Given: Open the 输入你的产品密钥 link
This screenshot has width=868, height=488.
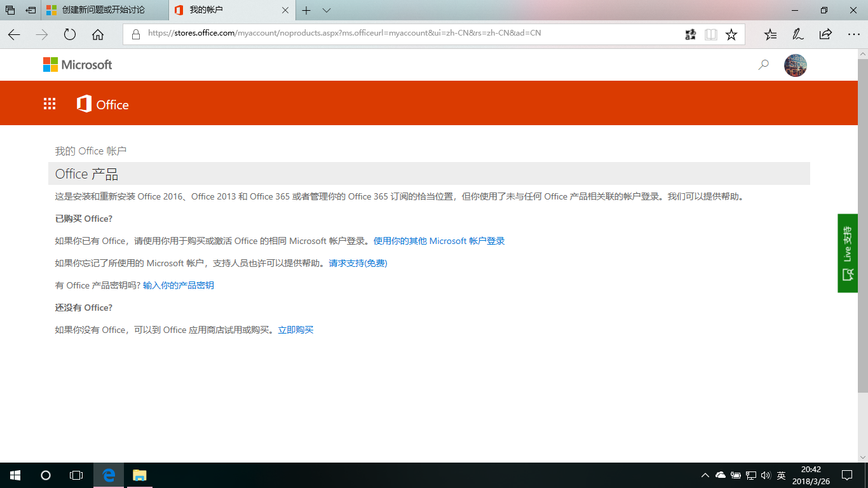Looking at the screenshot, I should coord(179,285).
